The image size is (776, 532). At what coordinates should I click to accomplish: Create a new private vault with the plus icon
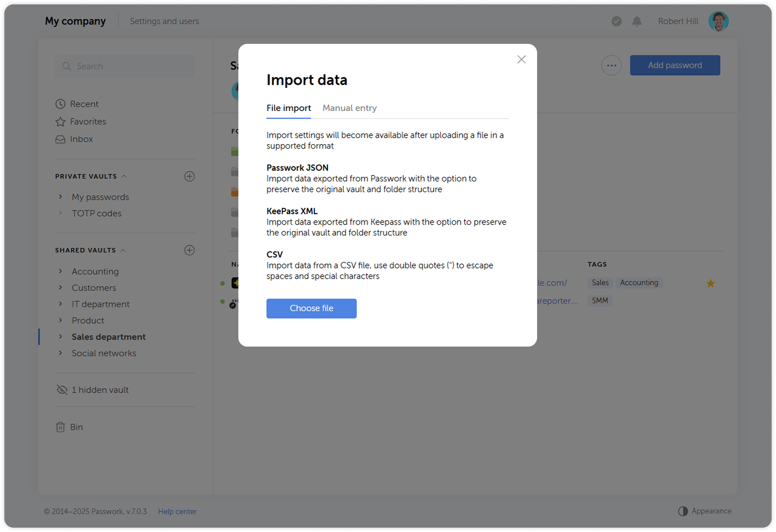tap(189, 176)
